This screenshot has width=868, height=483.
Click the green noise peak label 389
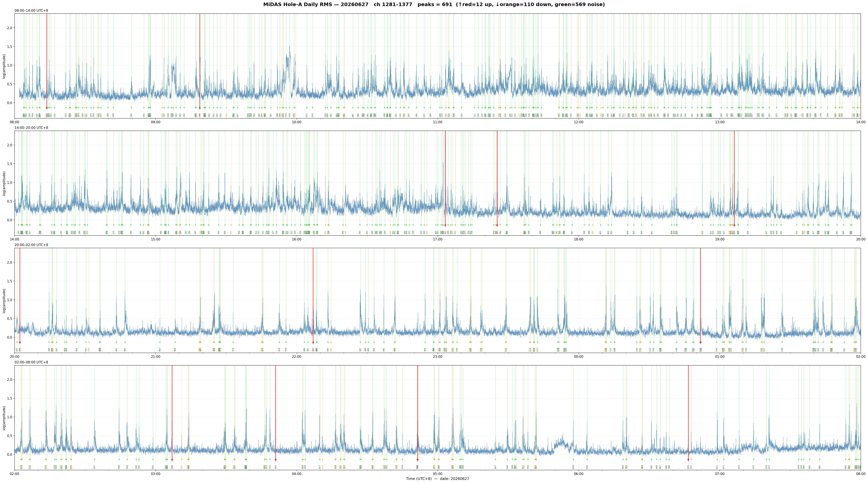coord(540,232)
